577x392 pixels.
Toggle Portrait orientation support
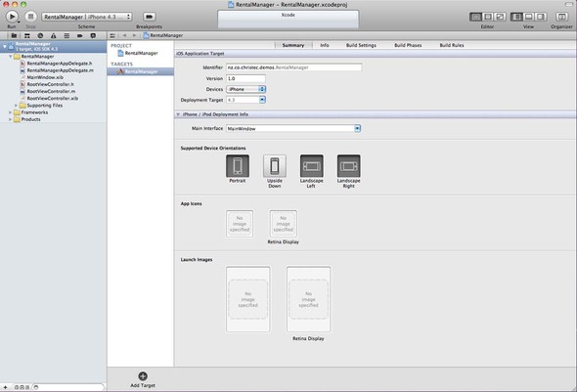238,166
